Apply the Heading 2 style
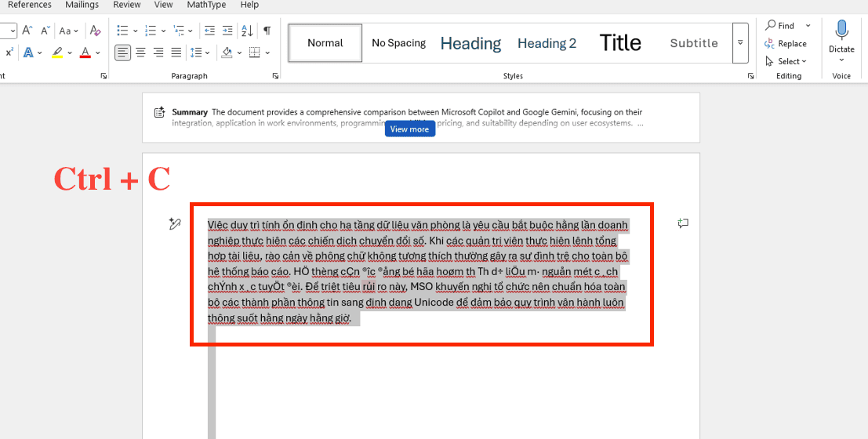The width and height of the screenshot is (868, 439). [x=547, y=43]
